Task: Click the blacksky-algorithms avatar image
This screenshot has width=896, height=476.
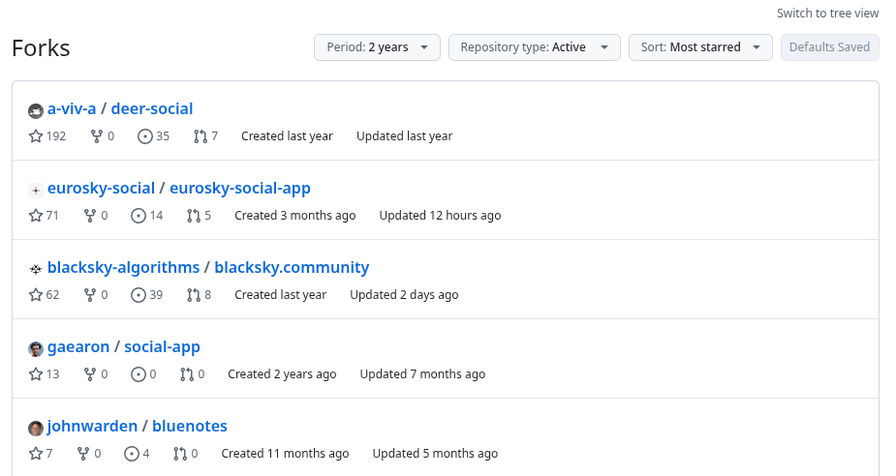Action: pyautogui.click(x=35, y=269)
